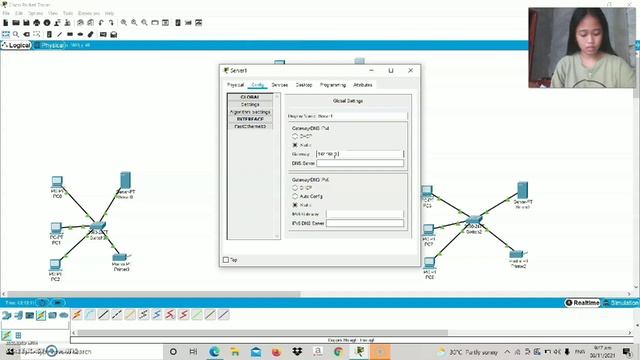Select the End Devices category icon
Viewport: 640px width, 360px height.
(x=18, y=315)
